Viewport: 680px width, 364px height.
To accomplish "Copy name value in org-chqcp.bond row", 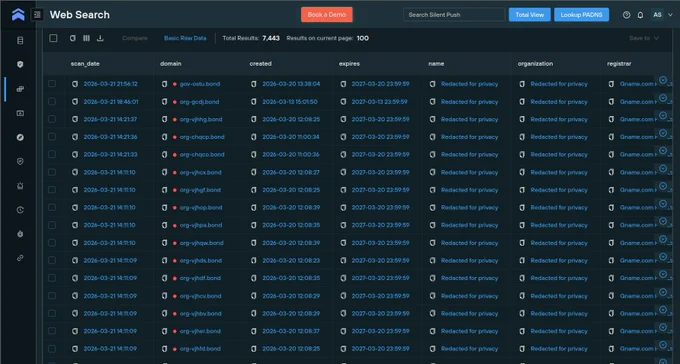I will coord(432,137).
